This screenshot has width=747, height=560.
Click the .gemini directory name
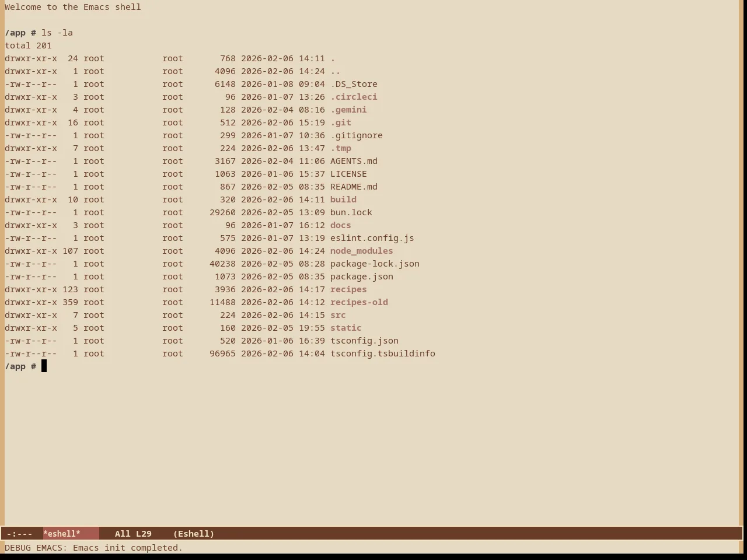point(348,110)
